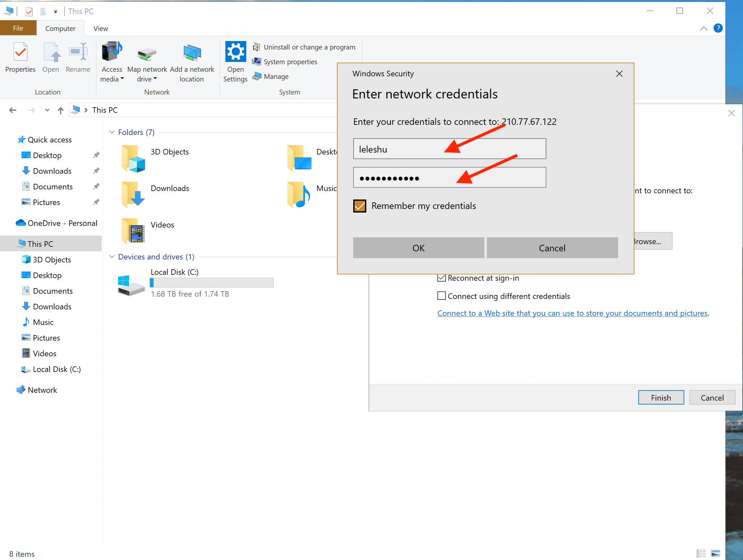Select Documents under Quick access

click(x=53, y=187)
